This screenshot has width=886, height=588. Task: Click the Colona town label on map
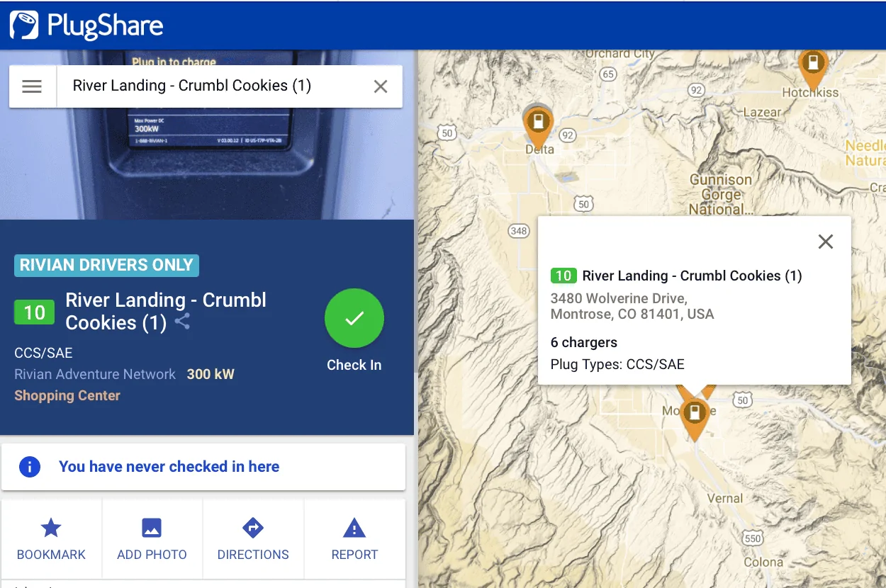coord(763,562)
